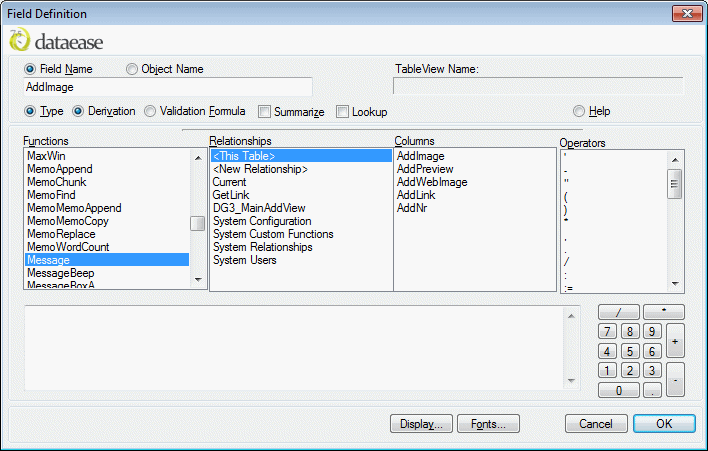This screenshot has width=708, height=451.
Task: Select the highlighted Message function
Action: 107,260
